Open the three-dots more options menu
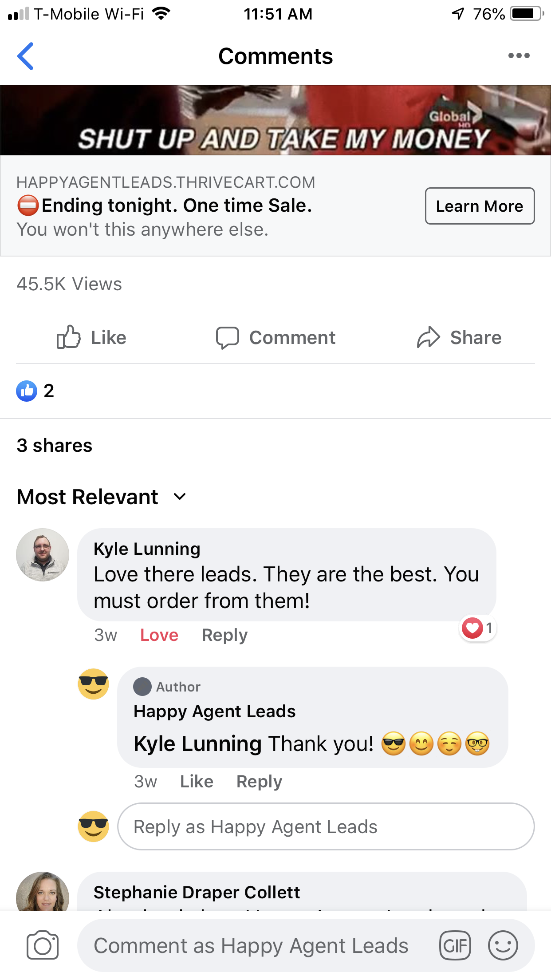Viewport: 551px width, 980px height. (519, 56)
